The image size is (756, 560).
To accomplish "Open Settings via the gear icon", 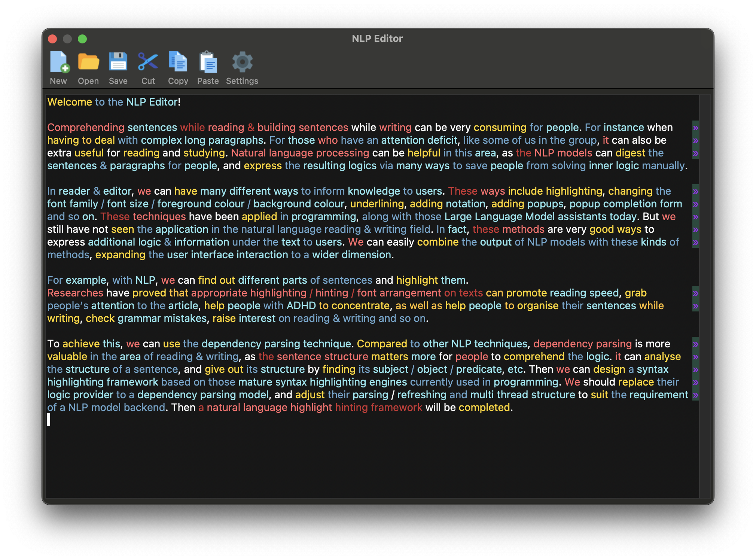I will [242, 62].
